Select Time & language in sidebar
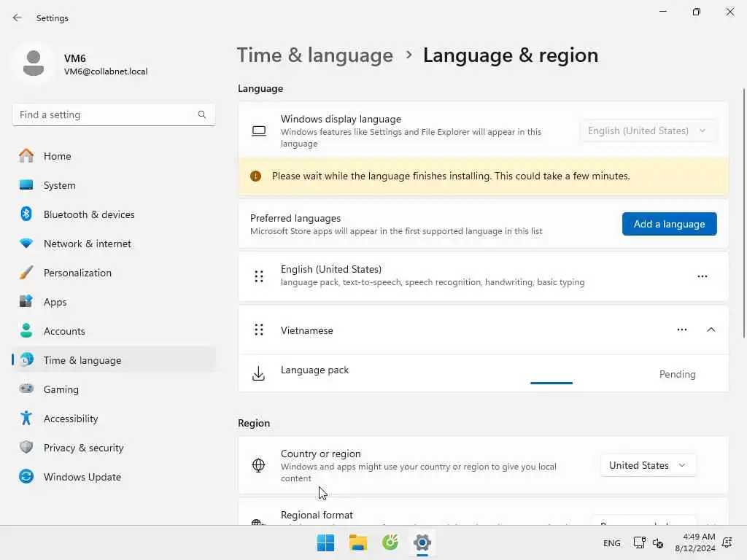This screenshot has height=560, width=747. tap(114, 360)
